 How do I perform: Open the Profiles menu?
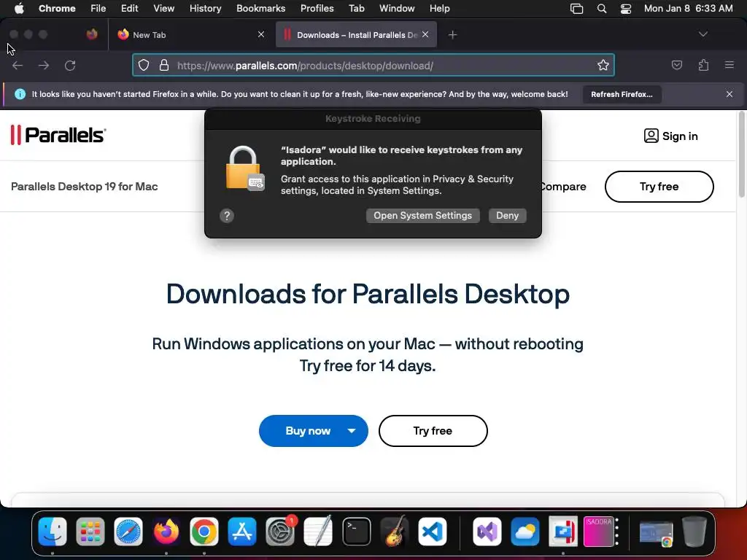(317, 9)
